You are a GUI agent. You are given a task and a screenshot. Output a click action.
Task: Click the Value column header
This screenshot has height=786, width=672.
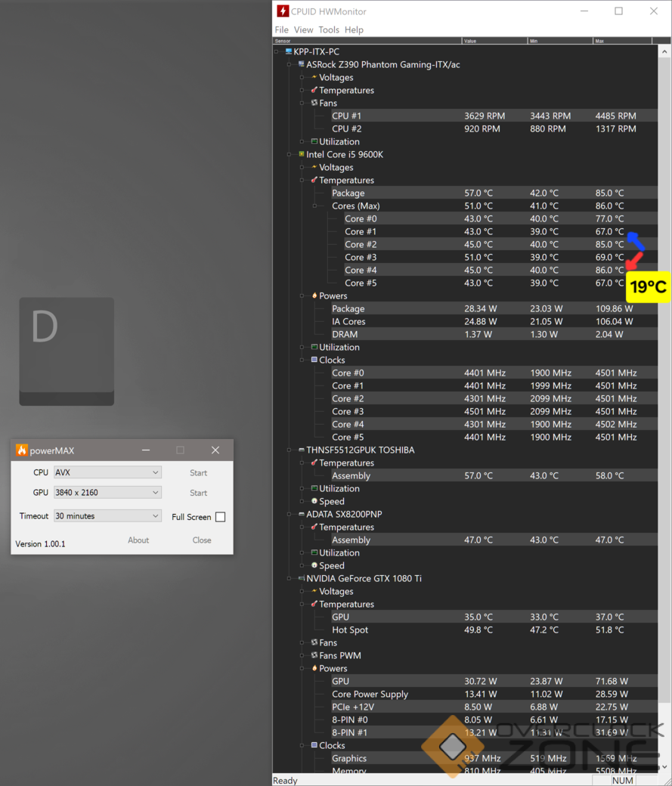[494, 41]
